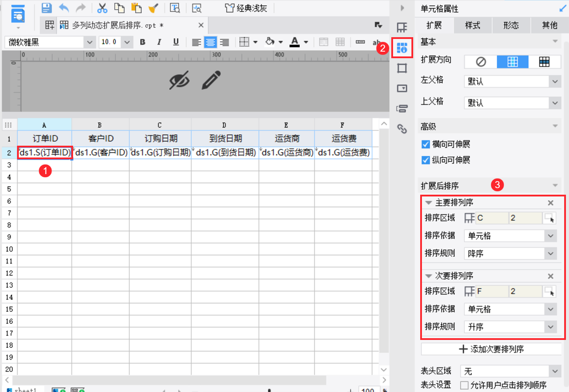This screenshot has height=392, width=569.
Task: Apply italic formatting
Action: pyautogui.click(x=159, y=42)
